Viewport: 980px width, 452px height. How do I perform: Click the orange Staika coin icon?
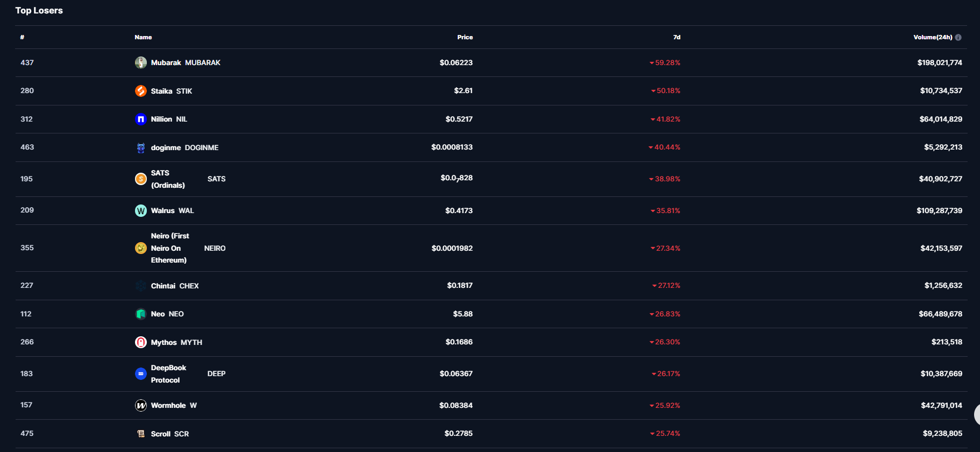(x=141, y=91)
